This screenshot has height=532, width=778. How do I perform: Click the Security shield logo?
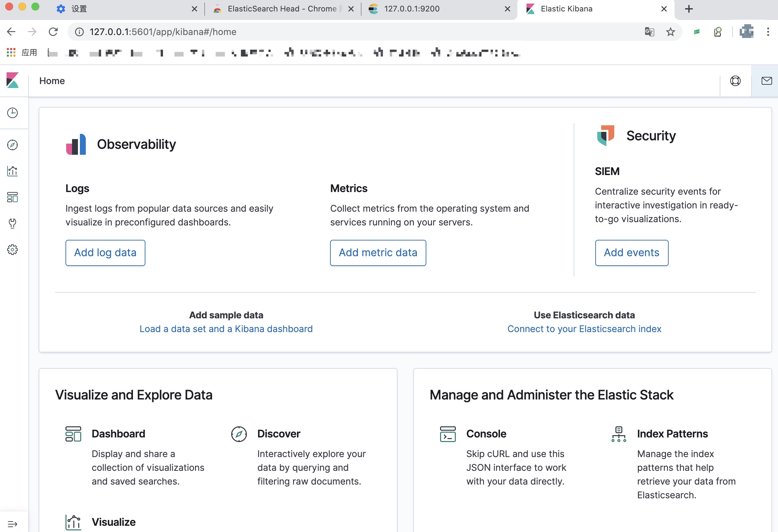(605, 135)
